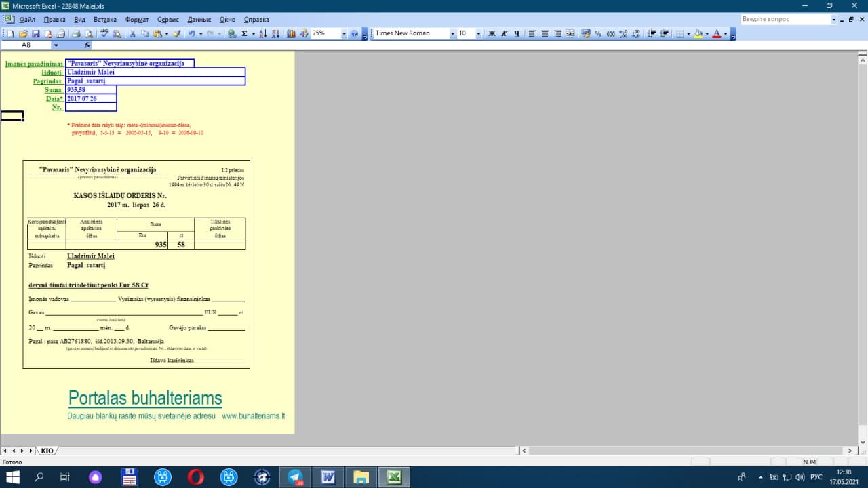Select the KIO sheet tab

47,451
